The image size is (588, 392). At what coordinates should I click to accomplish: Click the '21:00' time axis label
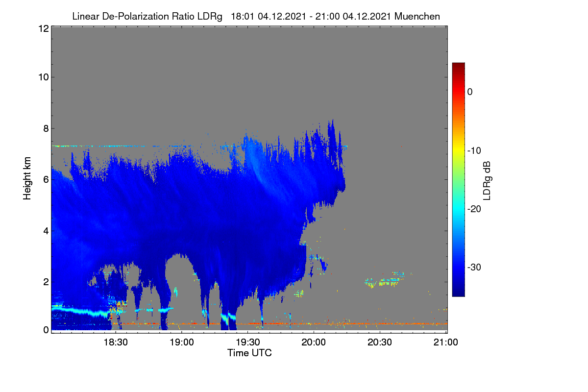coord(446,343)
